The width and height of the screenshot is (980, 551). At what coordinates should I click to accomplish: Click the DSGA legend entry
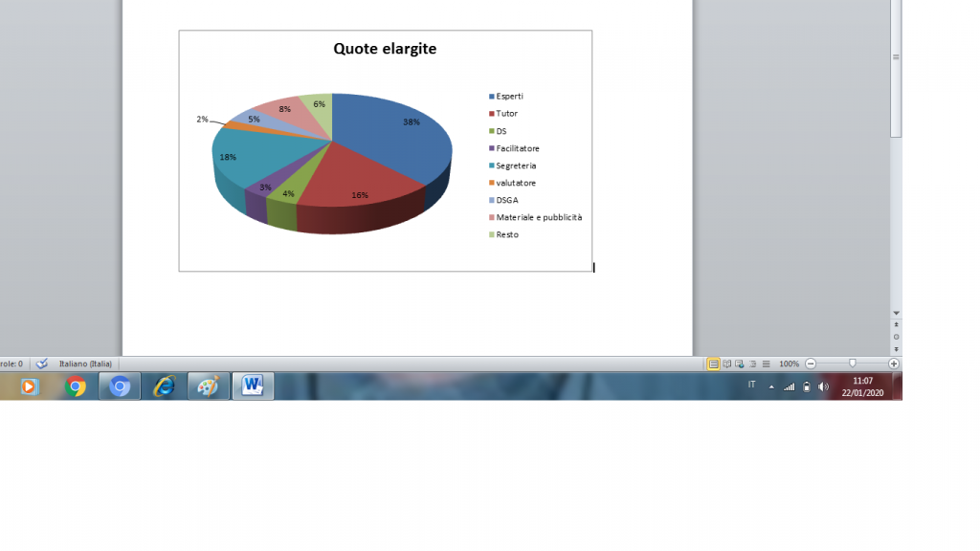pyautogui.click(x=503, y=201)
